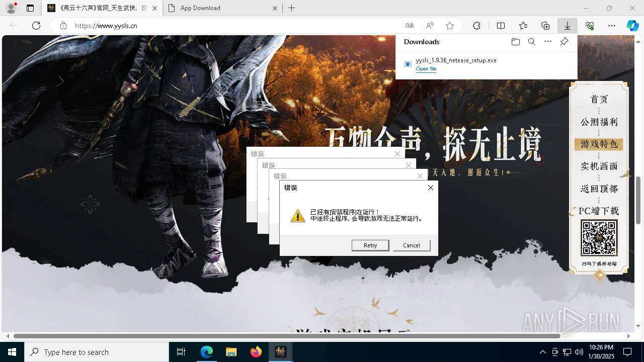Open downloads folder in Downloads panel
Screen dimensions: 644x362
click(515, 42)
